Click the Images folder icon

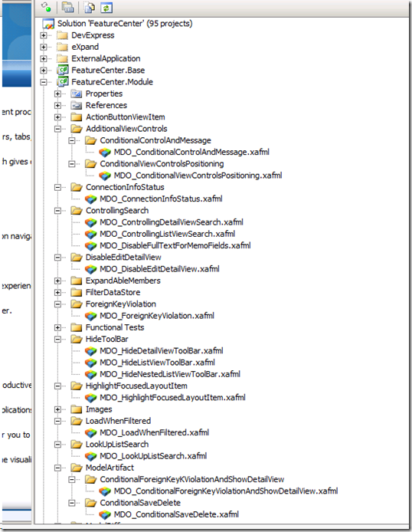77,409
